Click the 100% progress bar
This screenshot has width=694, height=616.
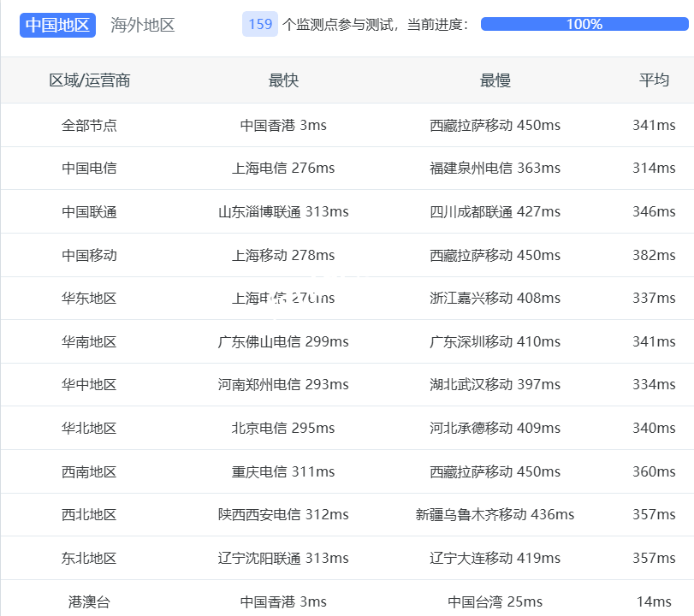(x=584, y=24)
